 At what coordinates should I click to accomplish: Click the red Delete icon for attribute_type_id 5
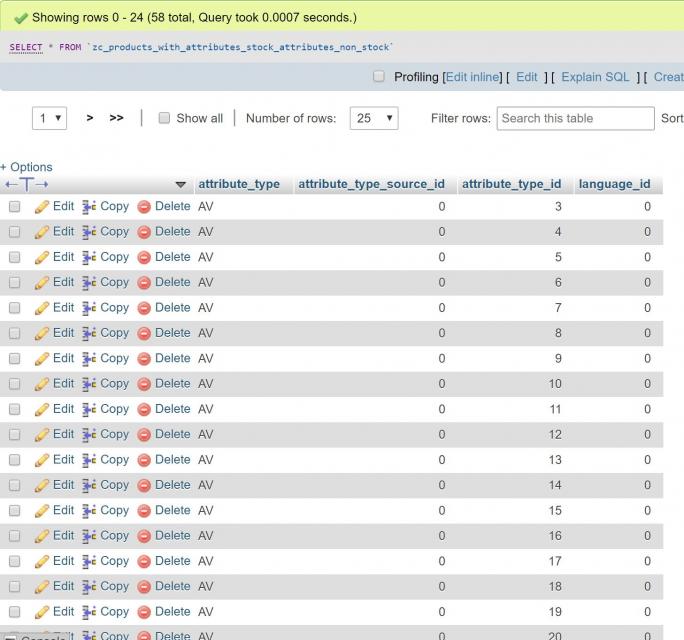pyautogui.click(x=144, y=257)
